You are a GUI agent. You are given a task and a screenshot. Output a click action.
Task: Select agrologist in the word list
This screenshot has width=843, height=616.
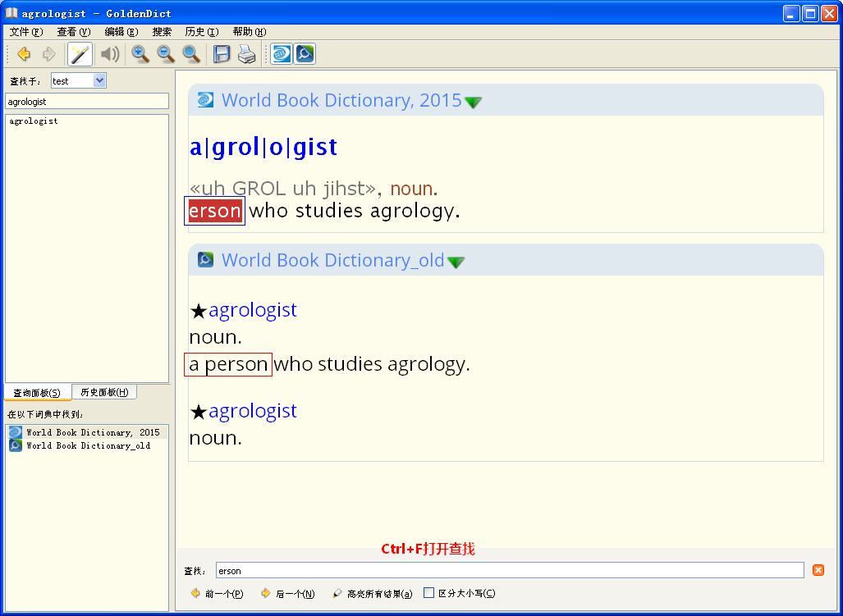pyautogui.click(x=34, y=121)
